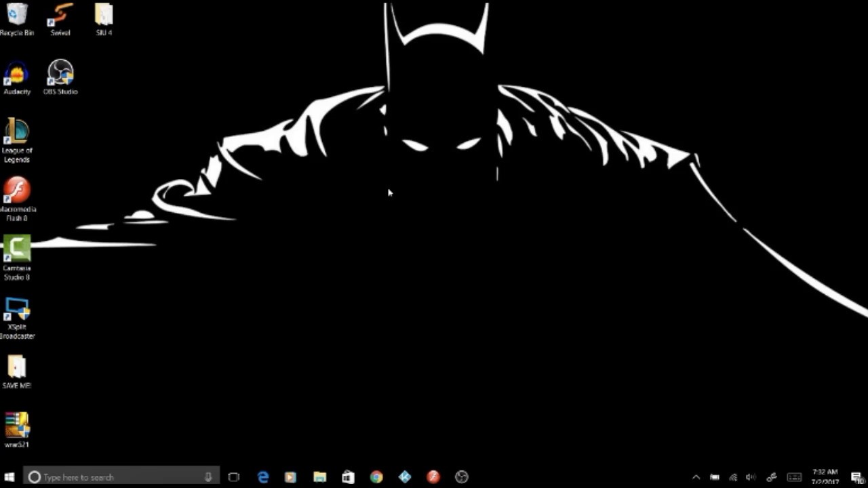Click the Type here to search box

tap(121, 477)
